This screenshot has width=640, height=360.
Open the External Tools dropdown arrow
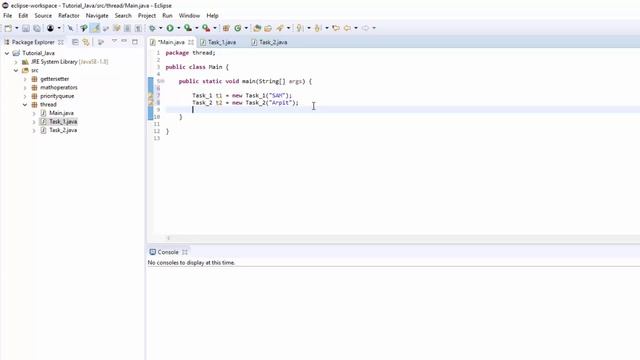click(x=215, y=28)
